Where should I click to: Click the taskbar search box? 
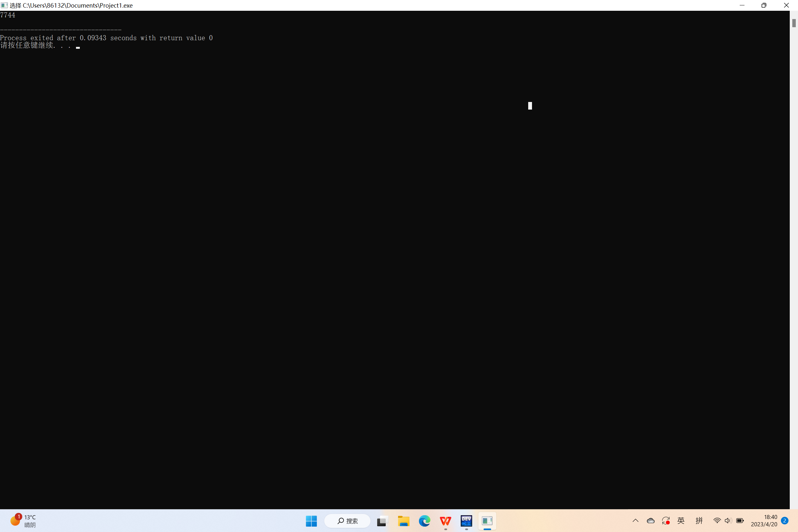(x=347, y=521)
